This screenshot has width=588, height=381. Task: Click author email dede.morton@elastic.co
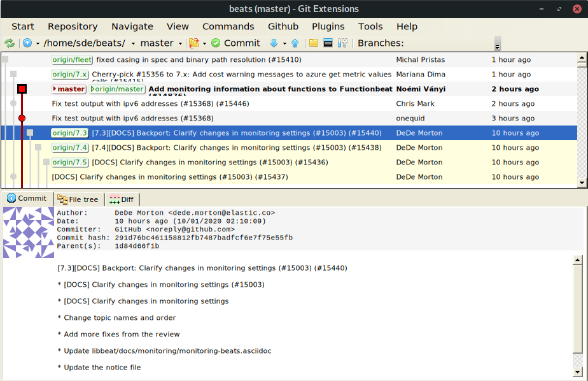click(221, 213)
